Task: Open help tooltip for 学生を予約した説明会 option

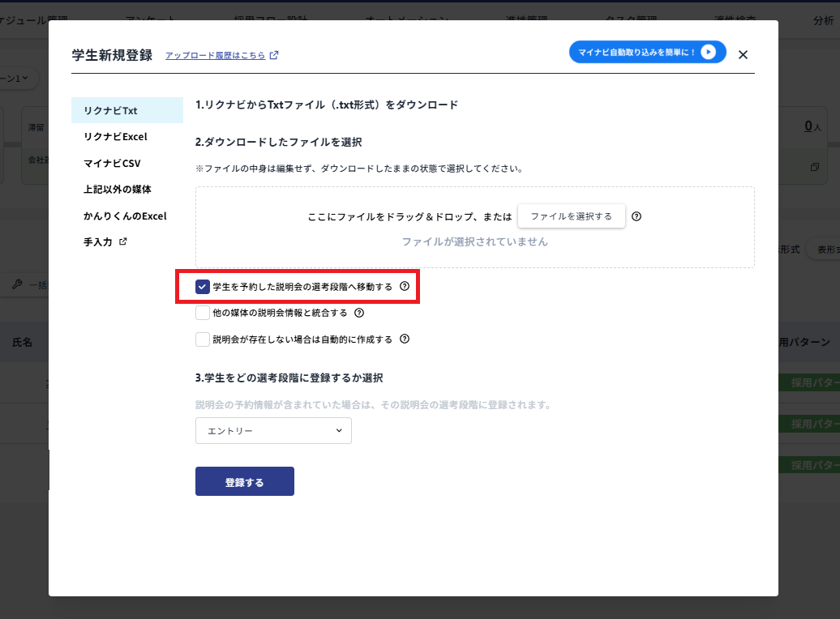Action: pos(405,287)
